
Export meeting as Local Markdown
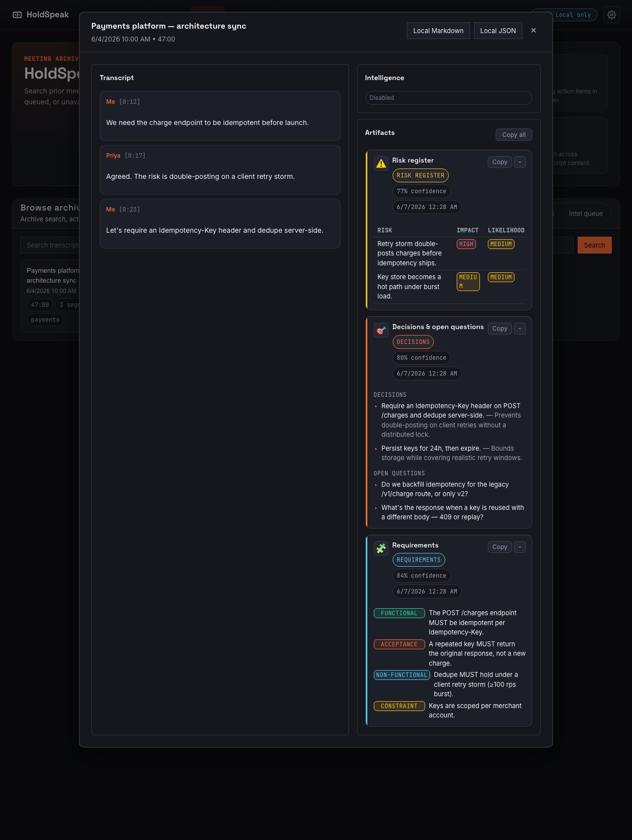tap(438, 31)
